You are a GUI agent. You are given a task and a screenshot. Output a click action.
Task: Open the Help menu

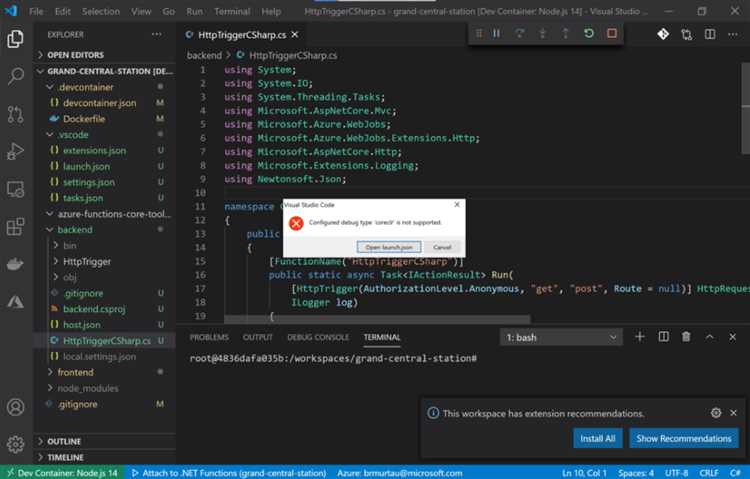[271, 11]
